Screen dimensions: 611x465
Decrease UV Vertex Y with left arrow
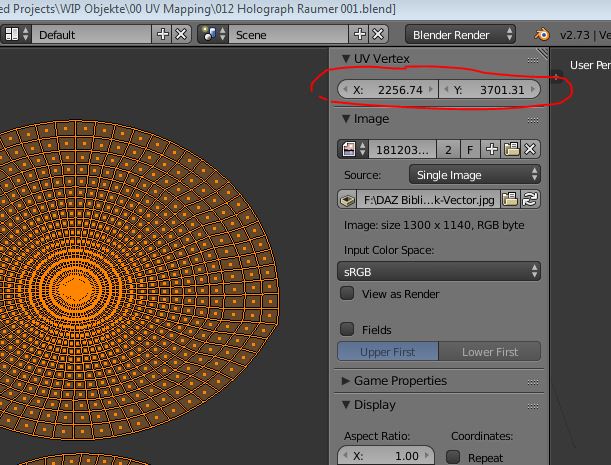(446, 89)
